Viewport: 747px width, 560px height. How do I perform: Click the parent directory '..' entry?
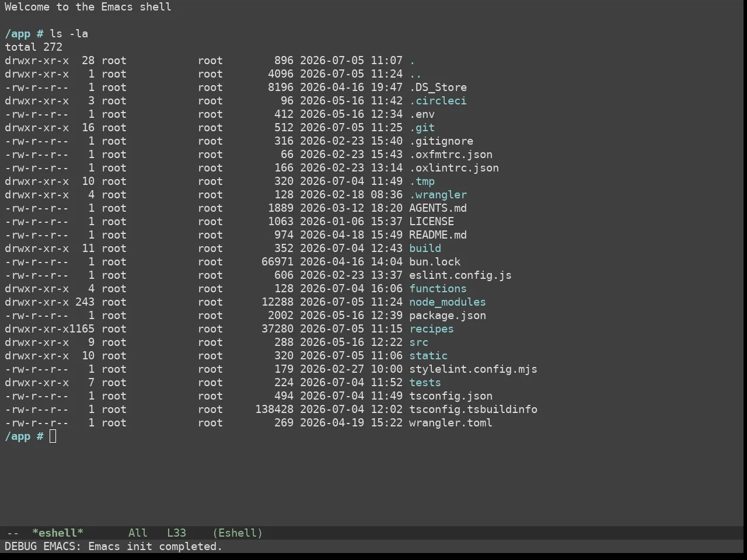(415, 74)
